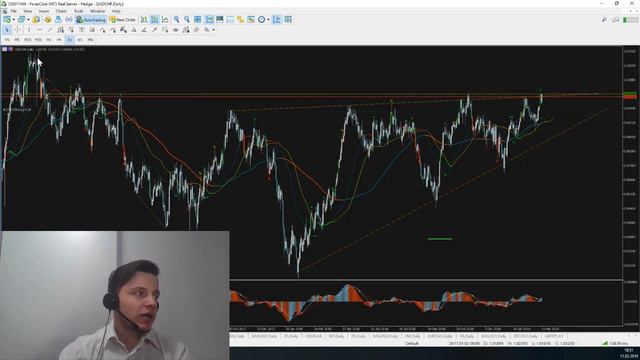Open the chat icon at top right
This screenshot has width=640, height=360.
click(616, 20)
